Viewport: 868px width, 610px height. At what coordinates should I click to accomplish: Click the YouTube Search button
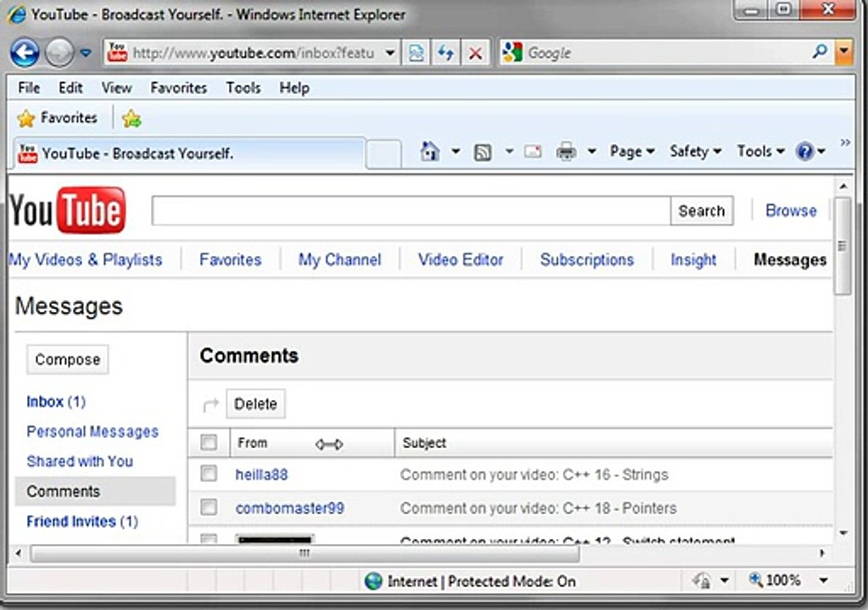701,210
